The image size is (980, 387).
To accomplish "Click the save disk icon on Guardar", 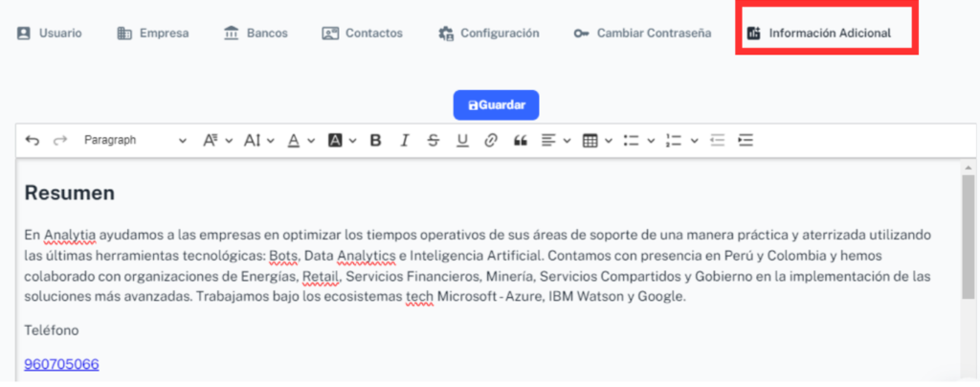I will (473, 105).
